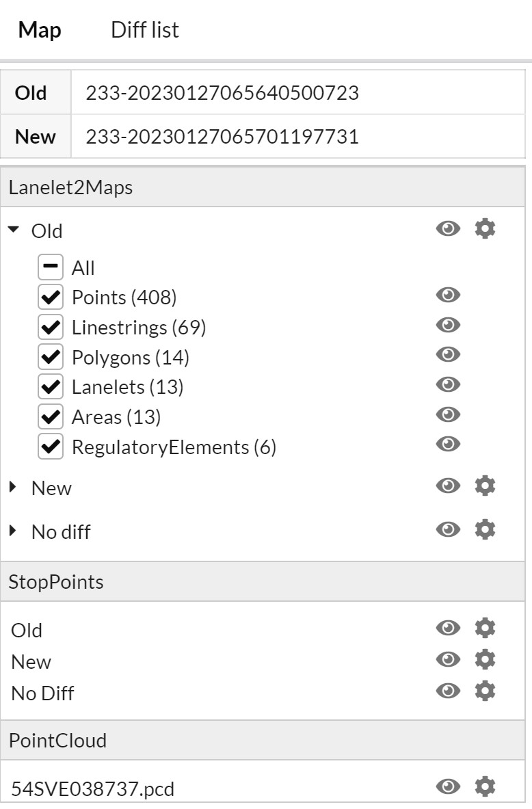Click the Old map ID field

[x=297, y=92]
